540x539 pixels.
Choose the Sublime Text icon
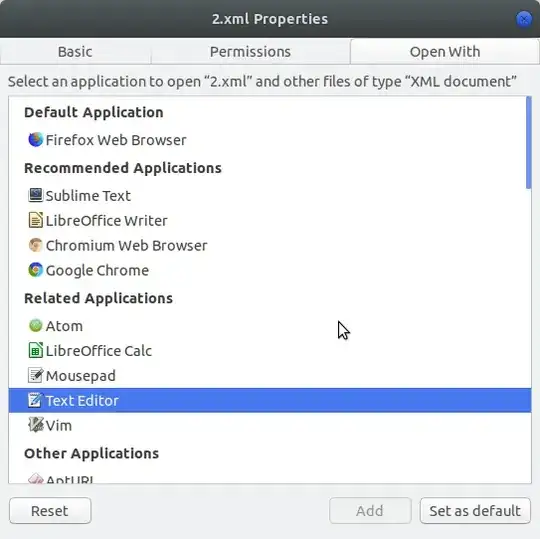click(35, 195)
